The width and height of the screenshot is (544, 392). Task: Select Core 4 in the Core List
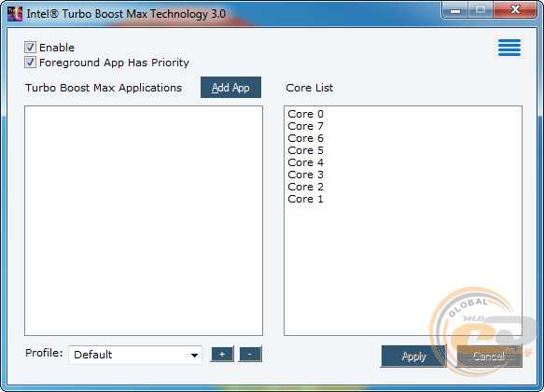pyautogui.click(x=305, y=162)
